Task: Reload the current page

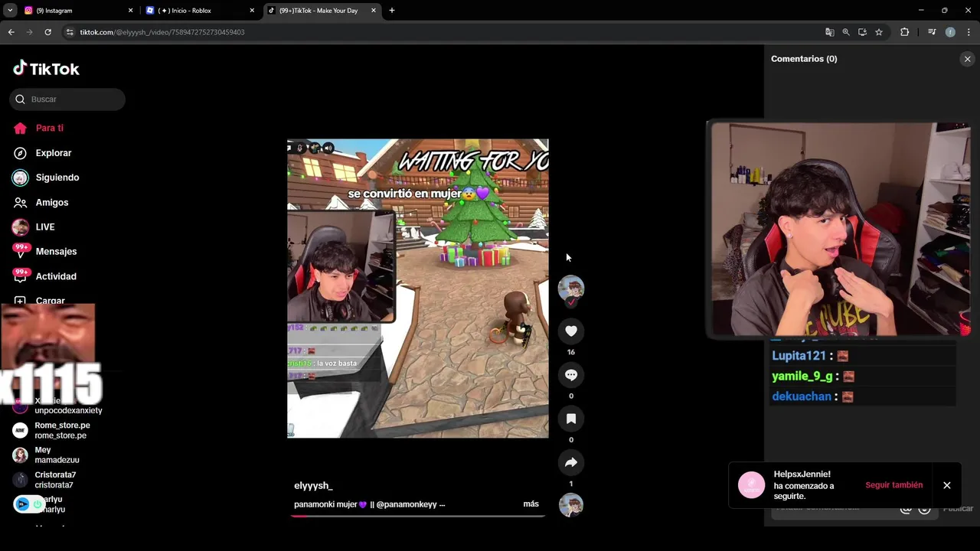Action: pos(47,32)
